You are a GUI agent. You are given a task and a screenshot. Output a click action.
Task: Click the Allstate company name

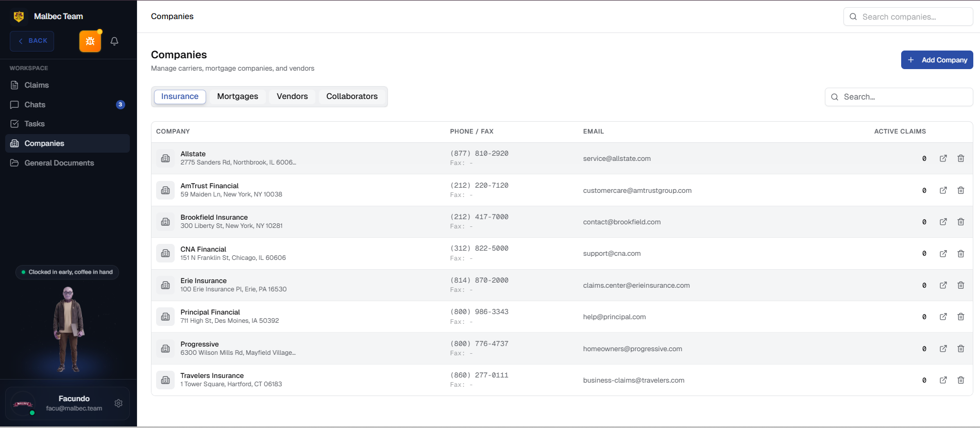pyautogui.click(x=193, y=154)
